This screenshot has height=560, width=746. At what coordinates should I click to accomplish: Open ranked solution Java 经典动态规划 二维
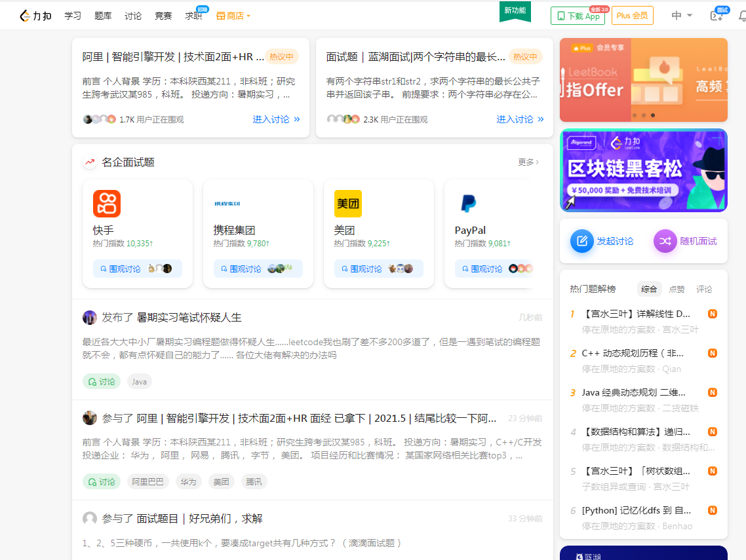click(633, 393)
